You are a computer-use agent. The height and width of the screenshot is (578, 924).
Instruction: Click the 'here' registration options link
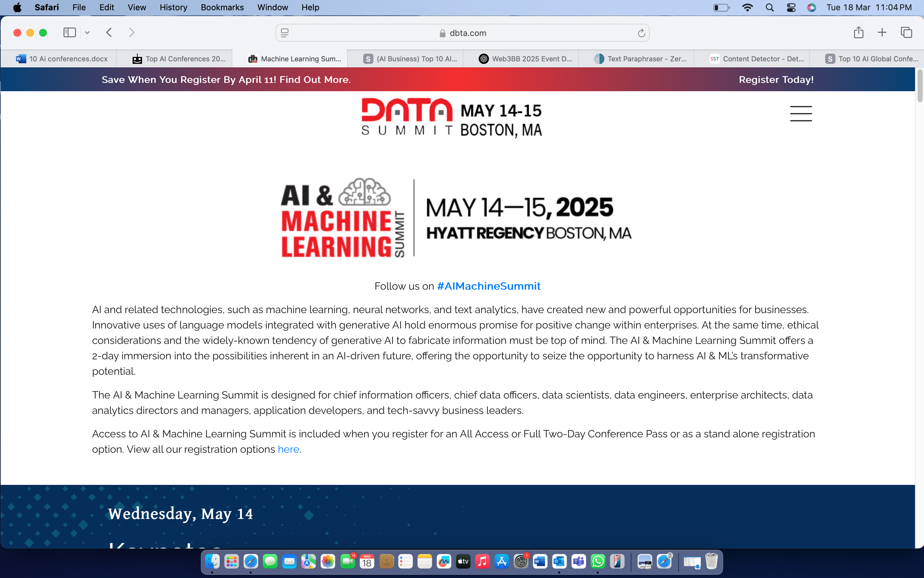(288, 449)
